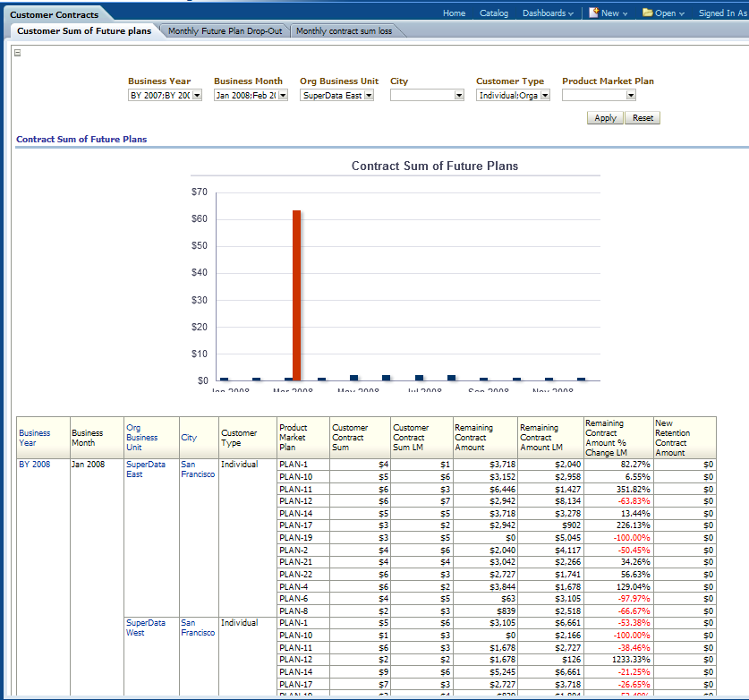Expand the Customer Type dropdown
The height and width of the screenshot is (700, 749).
click(x=545, y=96)
